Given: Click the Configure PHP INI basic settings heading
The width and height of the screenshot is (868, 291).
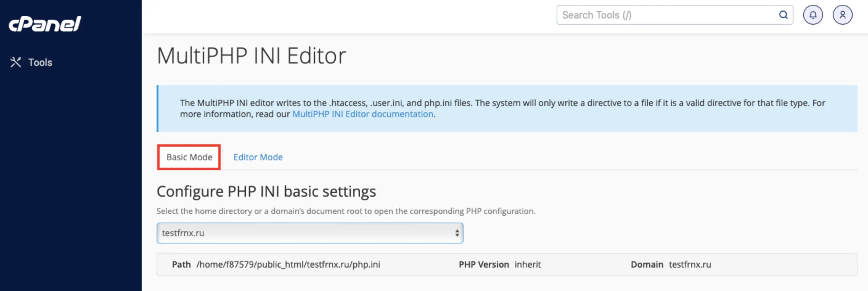Looking at the screenshot, I should [x=266, y=192].
